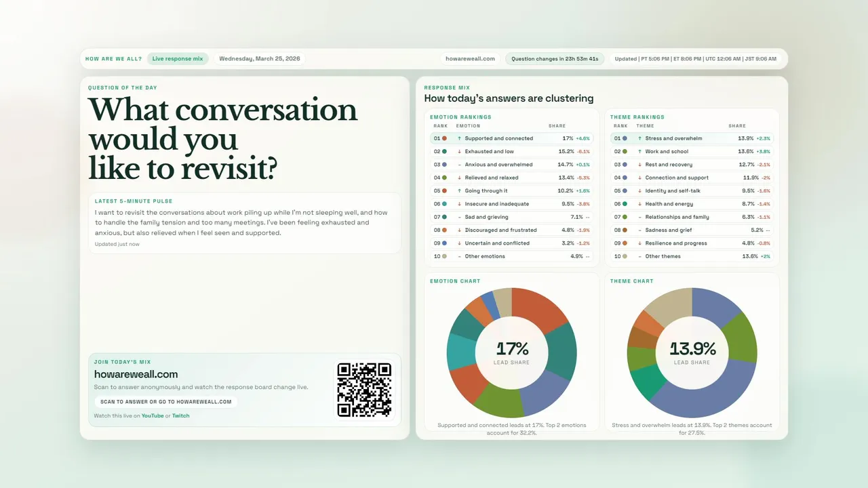Viewport: 868px width, 488px height.
Task: Click the How Are We All? title label
Action: pos(114,59)
